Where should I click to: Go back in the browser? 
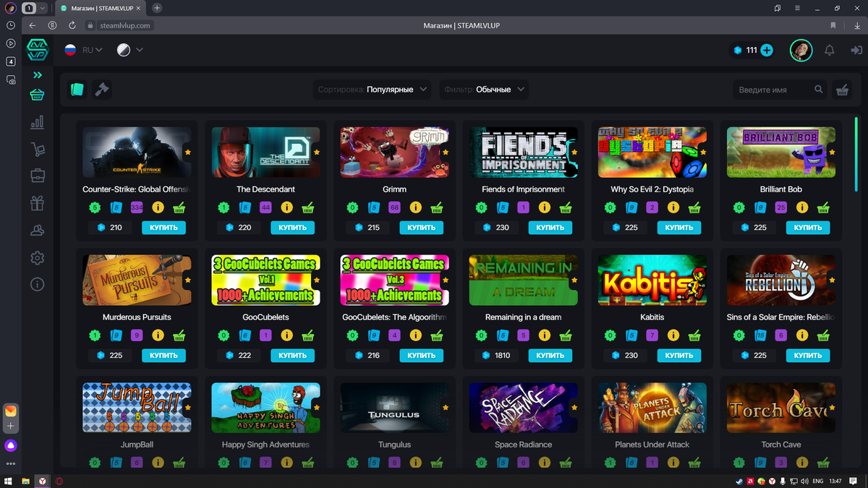point(33,25)
